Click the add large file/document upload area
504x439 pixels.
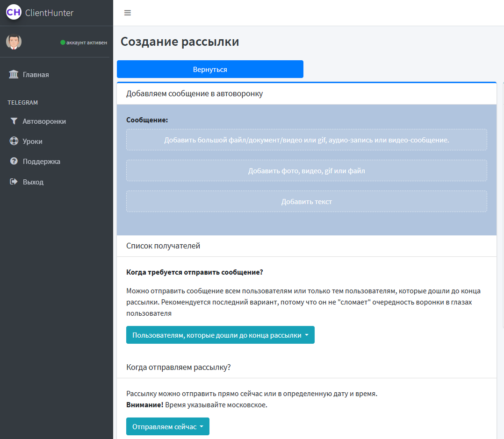pyautogui.click(x=306, y=140)
